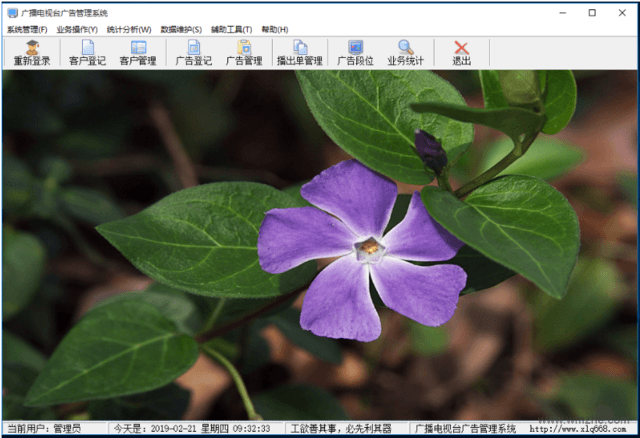This screenshot has width=640, height=438.
Task: Maximize the application window
Action: [x=592, y=13]
